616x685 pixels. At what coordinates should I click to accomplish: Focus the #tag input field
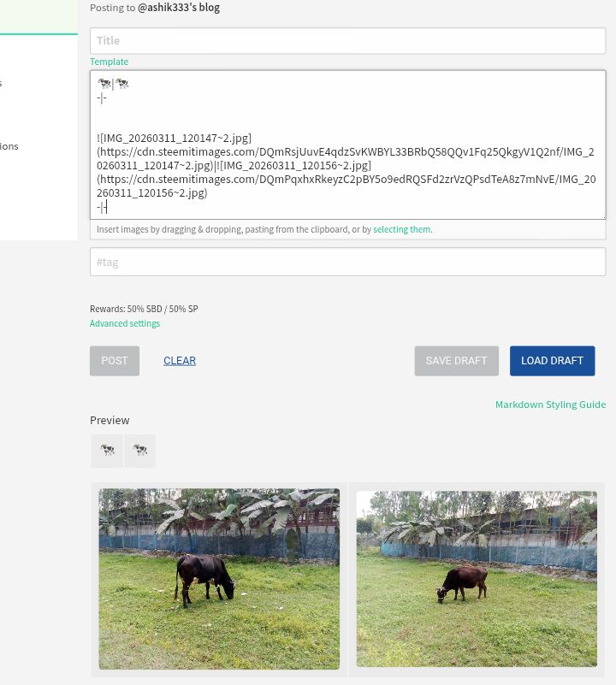click(347, 262)
